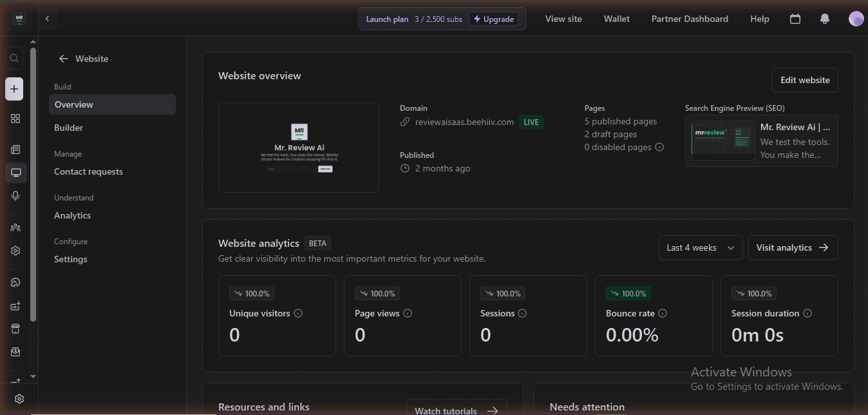Click the Edit website button
This screenshot has width=868, height=415.
point(805,80)
